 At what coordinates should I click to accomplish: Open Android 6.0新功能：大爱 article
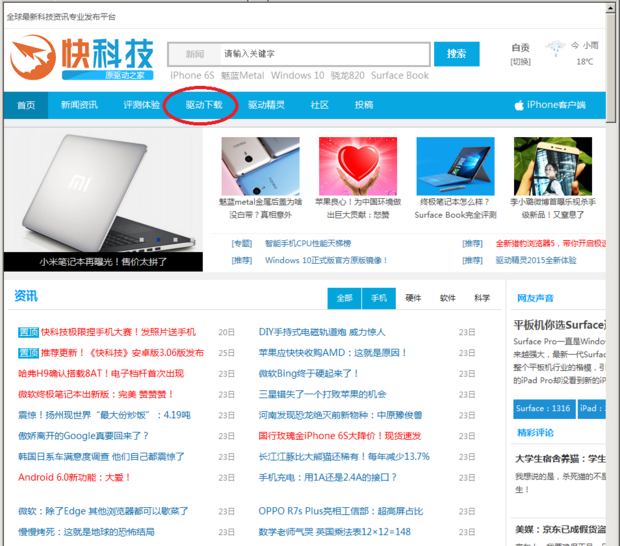[x=74, y=478]
